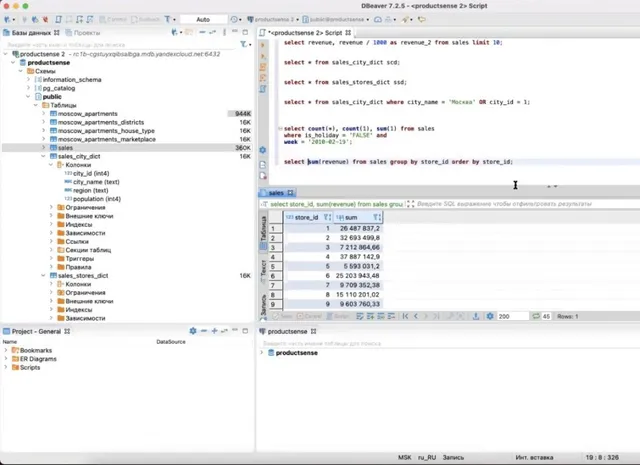The width and height of the screenshot is (640, 465).
Task: Click Commit transaction button in toolbar
Action: click(113, 19)
